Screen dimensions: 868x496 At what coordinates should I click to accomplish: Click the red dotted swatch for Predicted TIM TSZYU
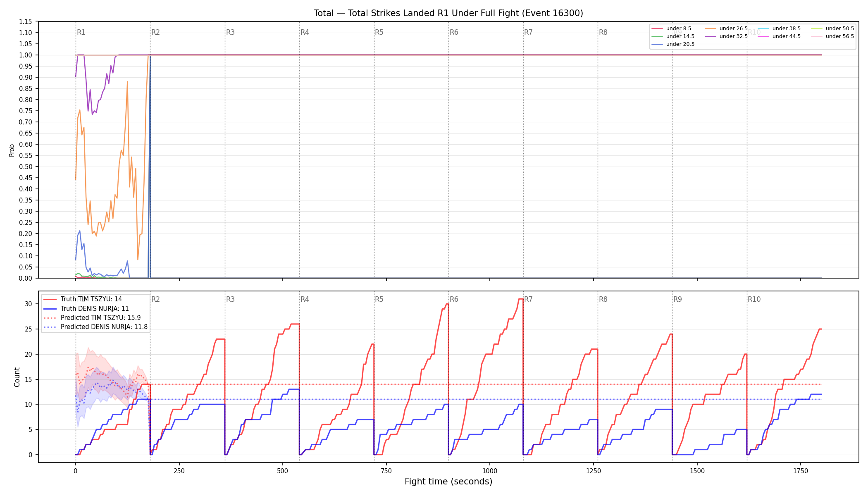tap(50, 318)
